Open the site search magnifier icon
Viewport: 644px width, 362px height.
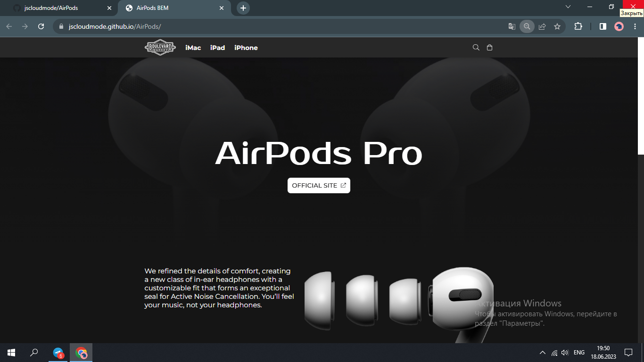[476, 47]
